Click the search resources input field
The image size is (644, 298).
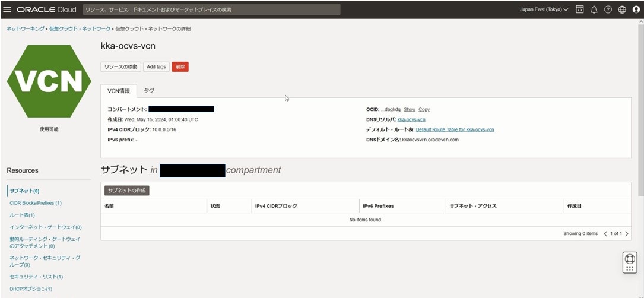(x=211, y=9)
